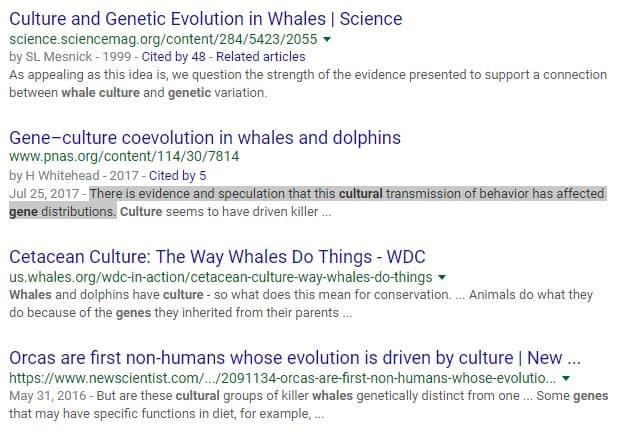629x435 pixels.
Task: Click the science.sciencemag.org URL line
Action: pyautogui.click(x=162, y=39)
